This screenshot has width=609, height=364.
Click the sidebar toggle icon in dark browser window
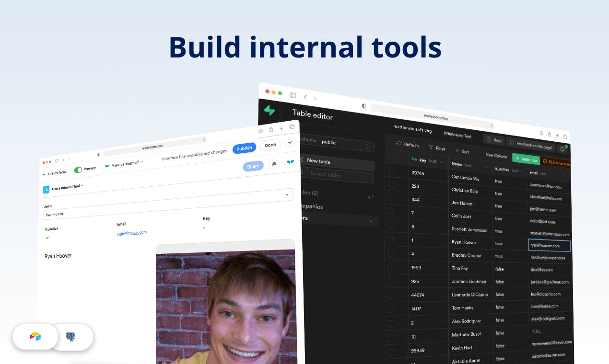[293, 95]
